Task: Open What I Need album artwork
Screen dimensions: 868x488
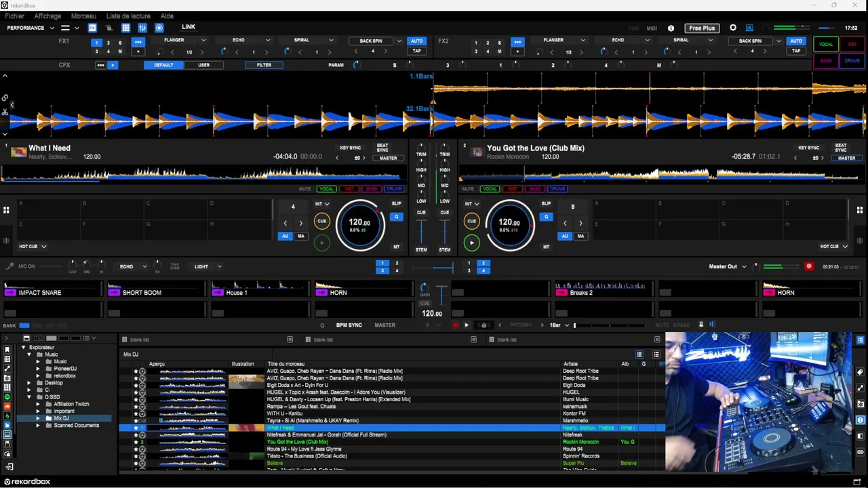Action: pos(18,152)
